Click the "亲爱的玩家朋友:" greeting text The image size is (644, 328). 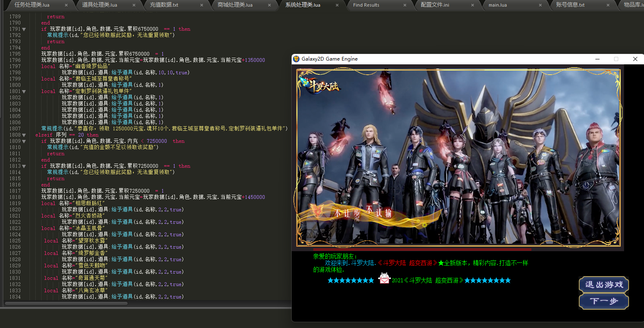pyautogui.click(x=335, y=257)
